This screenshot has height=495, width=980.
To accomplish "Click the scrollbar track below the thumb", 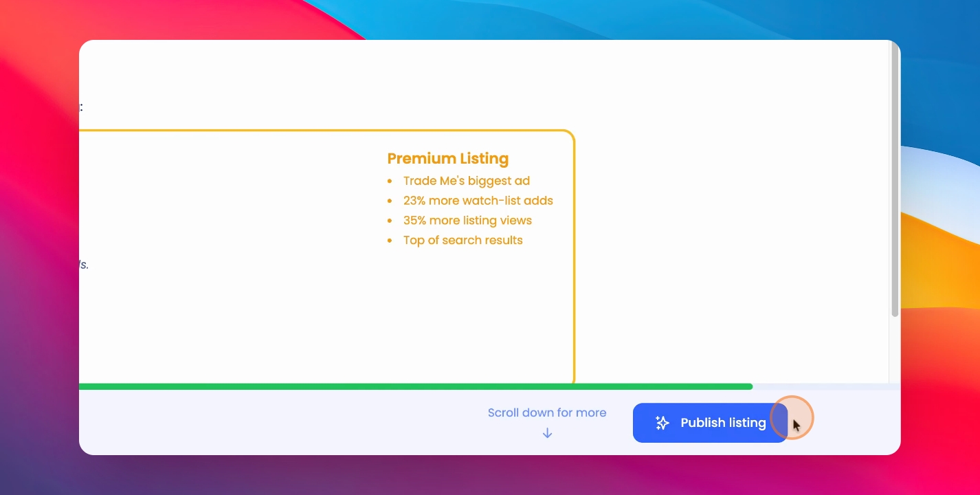I will click(x=895, y=349).
